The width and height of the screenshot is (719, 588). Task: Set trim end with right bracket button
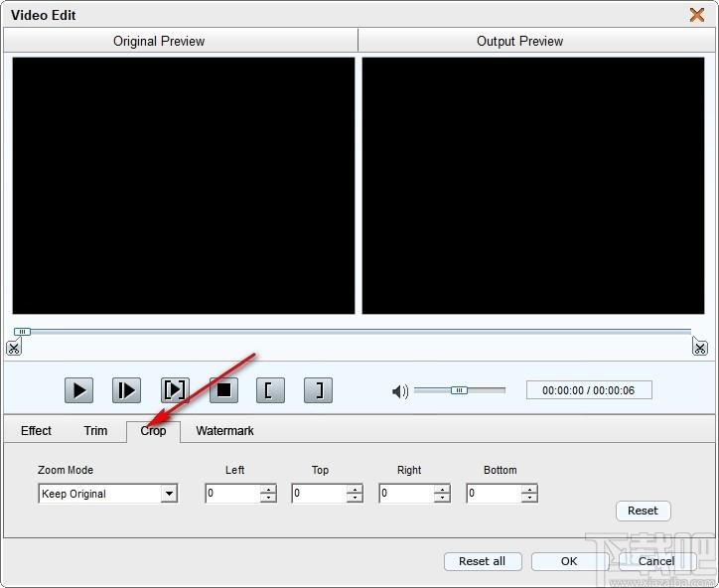point(318,390)
